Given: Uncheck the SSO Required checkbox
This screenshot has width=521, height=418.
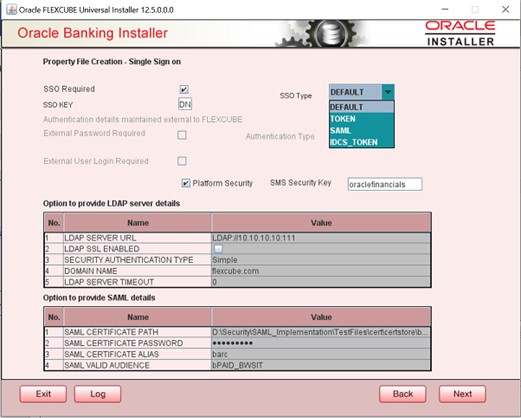Looking at the screenshot, I should point(184,89).
